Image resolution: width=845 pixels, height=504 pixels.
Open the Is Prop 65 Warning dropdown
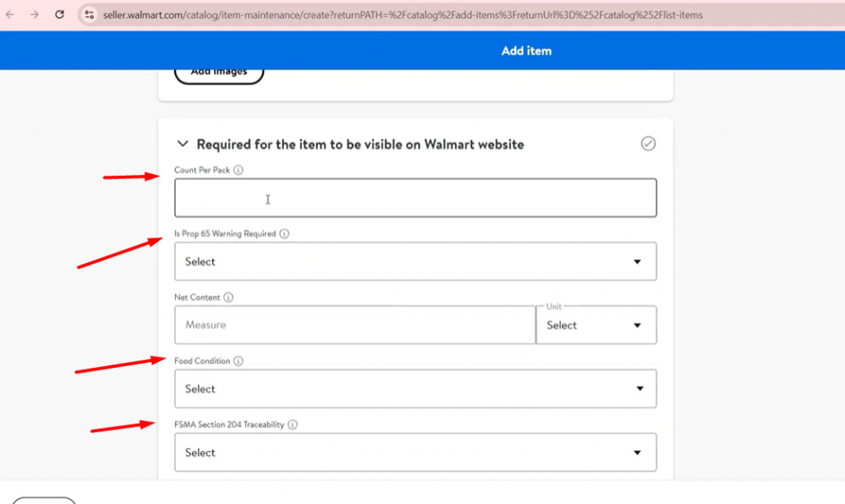coord(415,261)
